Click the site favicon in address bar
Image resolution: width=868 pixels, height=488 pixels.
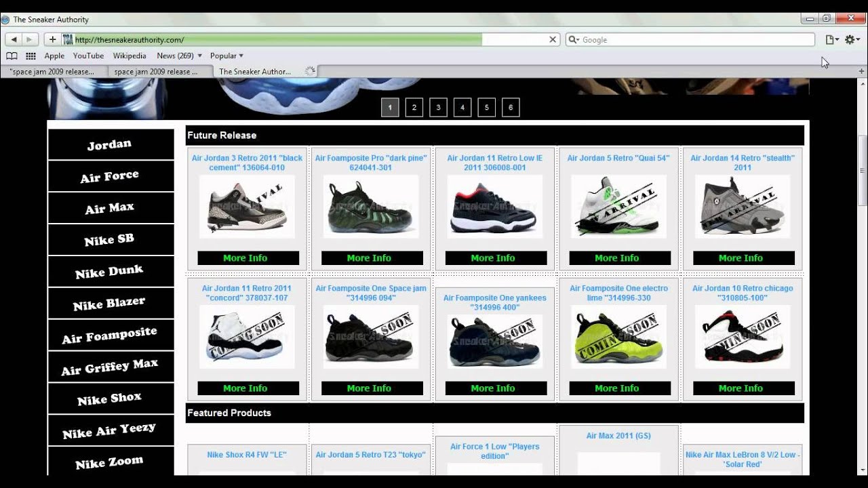tap(68, 40)
